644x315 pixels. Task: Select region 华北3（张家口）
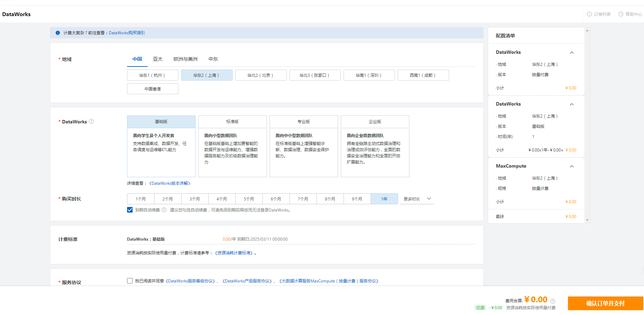[315, 75]
